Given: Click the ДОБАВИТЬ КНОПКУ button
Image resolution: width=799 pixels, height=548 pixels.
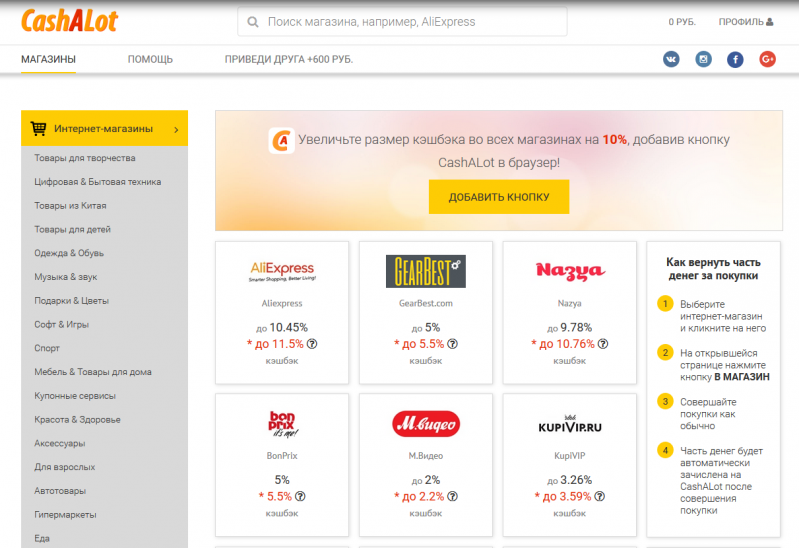Looking at the screenshot, I should click(x=499, y=197).
